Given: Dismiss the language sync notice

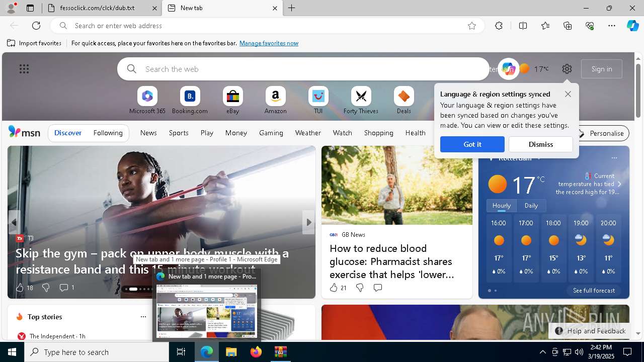Looking at the screenshot, I should click(541, 144).
